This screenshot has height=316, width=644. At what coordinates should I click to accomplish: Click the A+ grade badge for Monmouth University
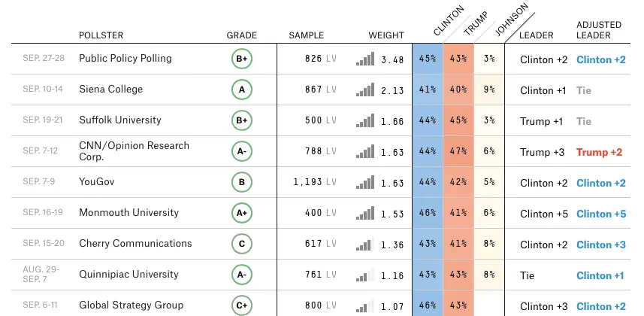242,214
